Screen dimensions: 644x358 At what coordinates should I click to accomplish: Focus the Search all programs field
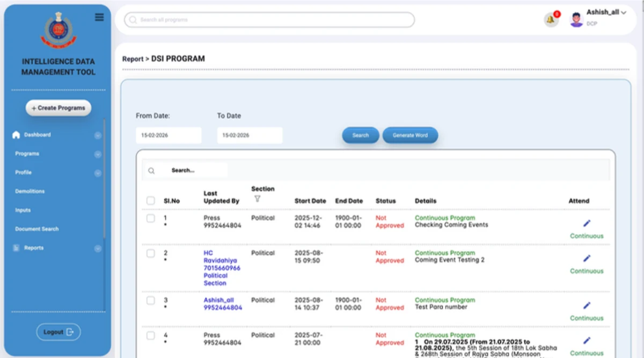coord(269,20)
